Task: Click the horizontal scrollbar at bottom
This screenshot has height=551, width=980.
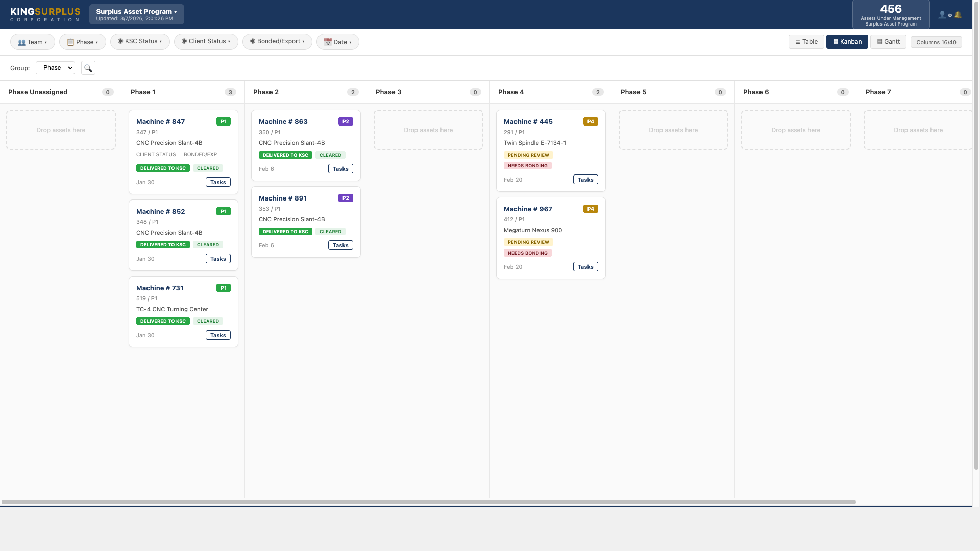Action: coord(429,502)
